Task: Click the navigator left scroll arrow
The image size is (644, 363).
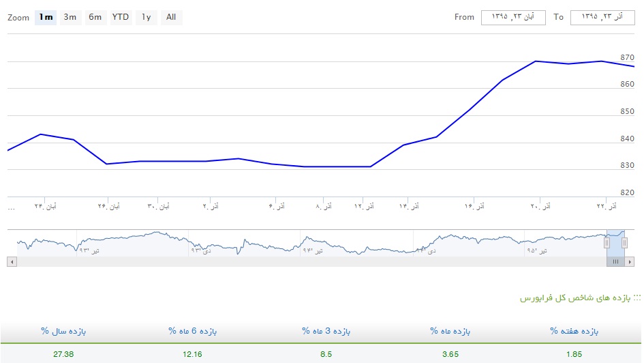Action: click(12, 262)
